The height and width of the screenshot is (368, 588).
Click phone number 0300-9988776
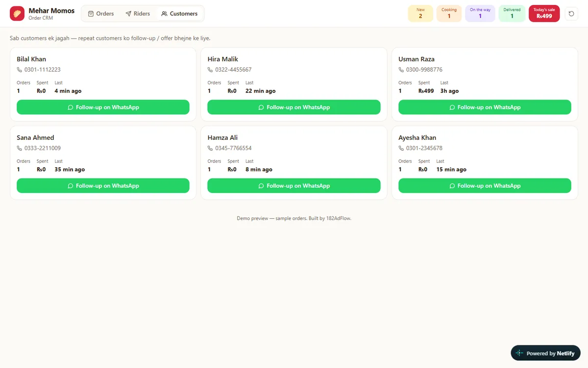click(x=424, y=70)
